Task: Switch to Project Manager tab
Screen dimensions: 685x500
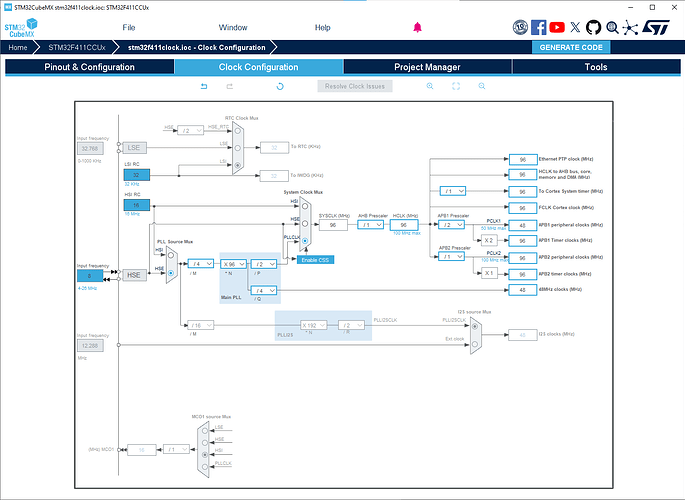Action: [x=427, y=67]
